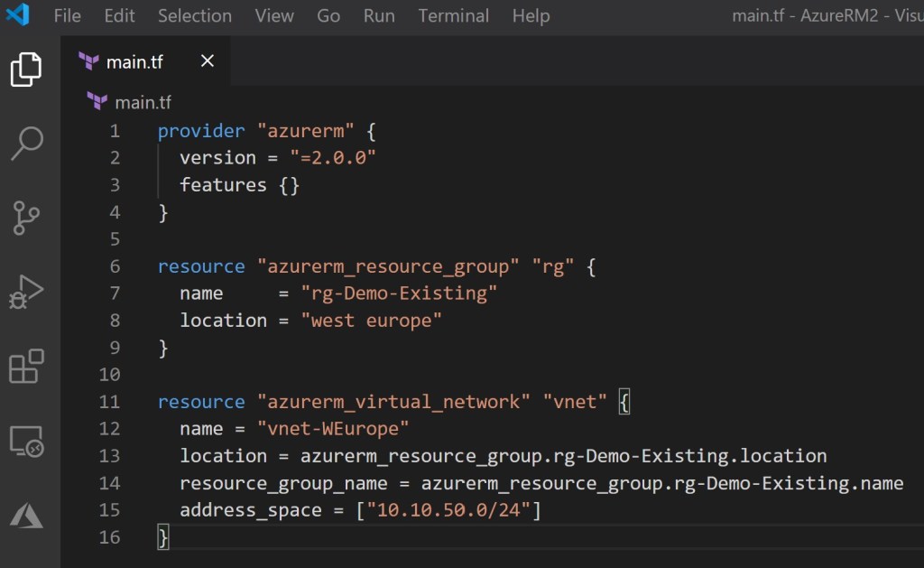Open the Edit menu
This screenshot has width=924, height=568.
119,16
